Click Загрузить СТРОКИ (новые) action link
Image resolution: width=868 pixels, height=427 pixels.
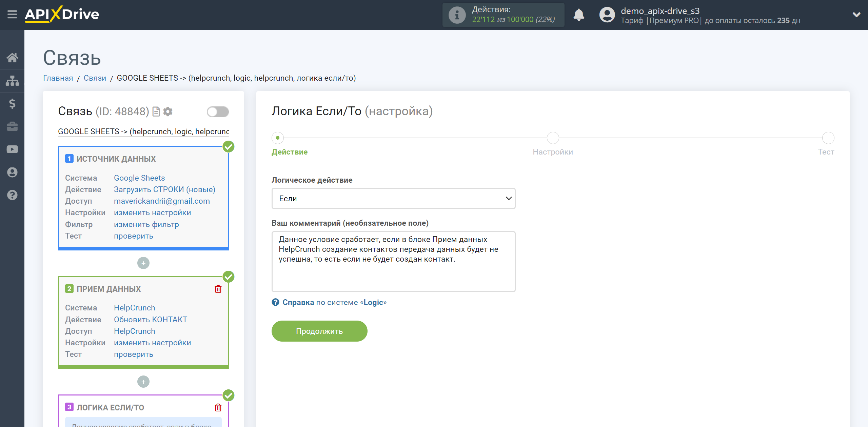(x=164, y=189)
